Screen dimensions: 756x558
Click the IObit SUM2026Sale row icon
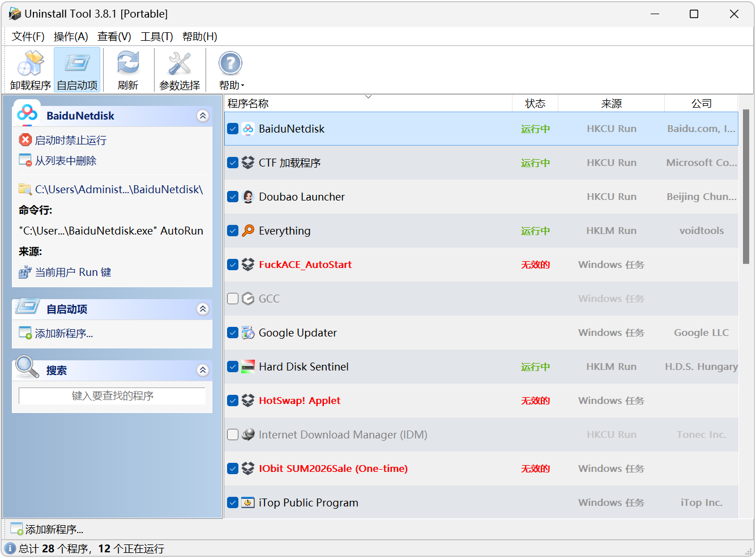coord(248,468)
